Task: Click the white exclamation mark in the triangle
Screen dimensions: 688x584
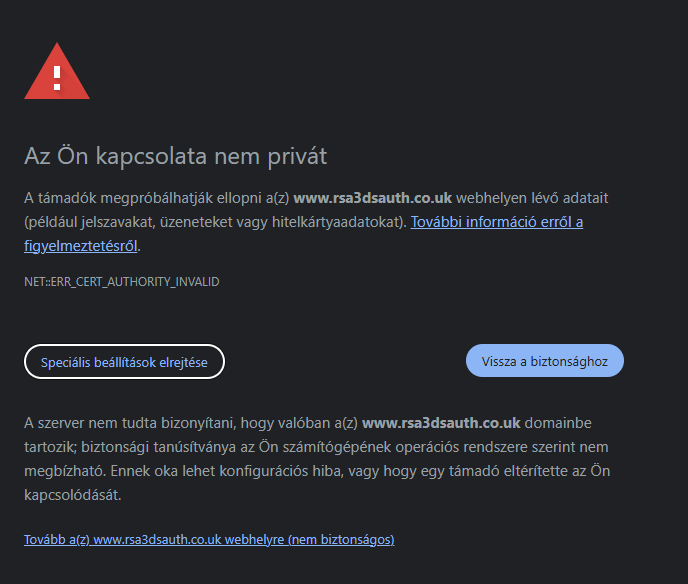Action: tap(57, 78)
